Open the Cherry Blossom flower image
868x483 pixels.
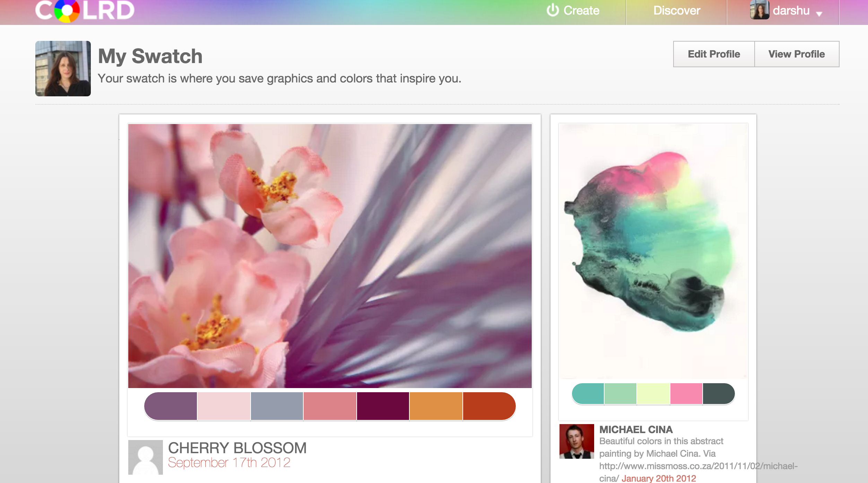[x=330, y=256]
